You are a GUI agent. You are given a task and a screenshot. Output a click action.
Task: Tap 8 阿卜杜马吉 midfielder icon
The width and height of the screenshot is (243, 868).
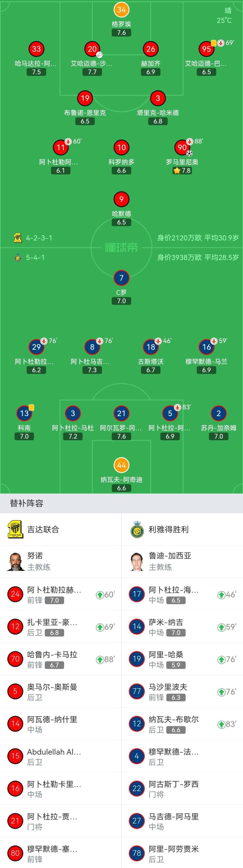[x=92, y=347]
